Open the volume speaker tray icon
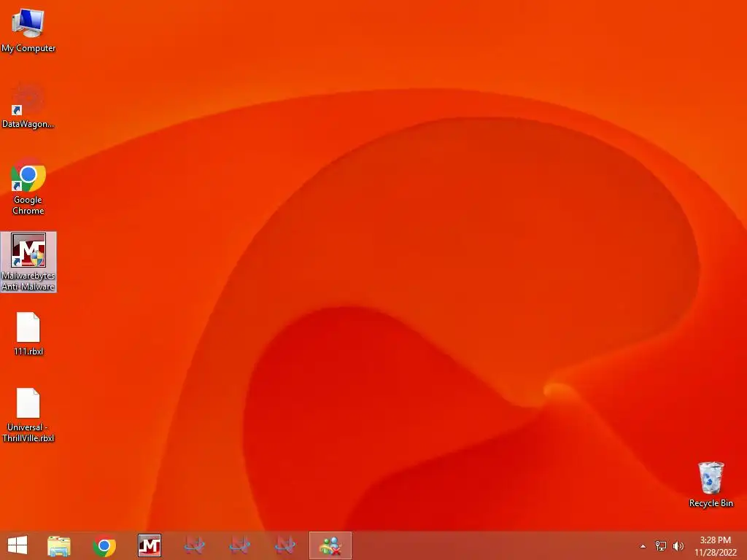This screenshot has height=560, width=747. click(678, 546)
